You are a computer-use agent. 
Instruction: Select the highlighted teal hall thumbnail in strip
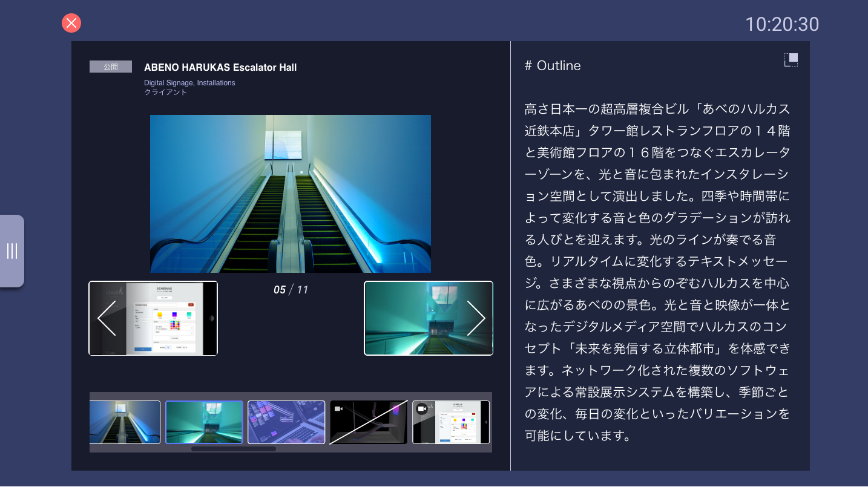[204, 422]
